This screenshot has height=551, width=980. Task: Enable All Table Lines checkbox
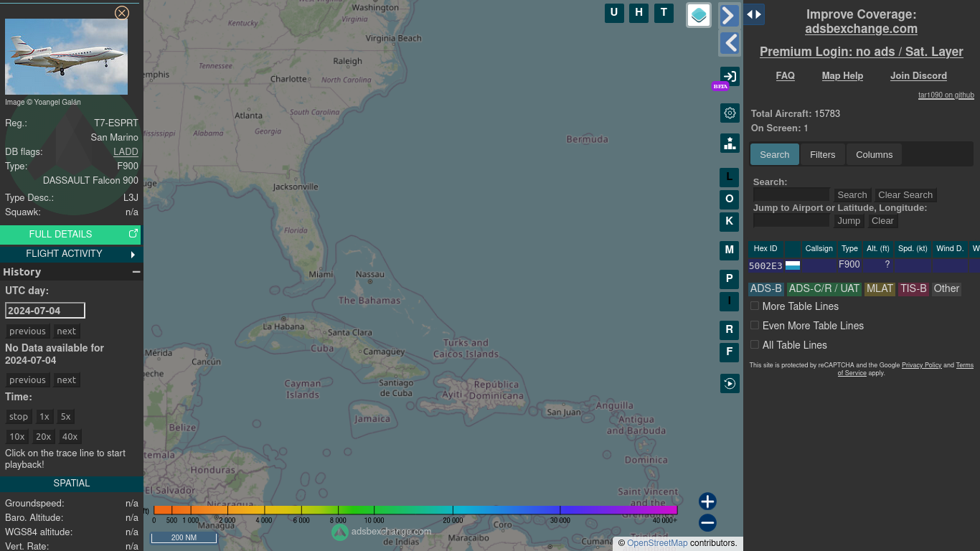(755, 344)
